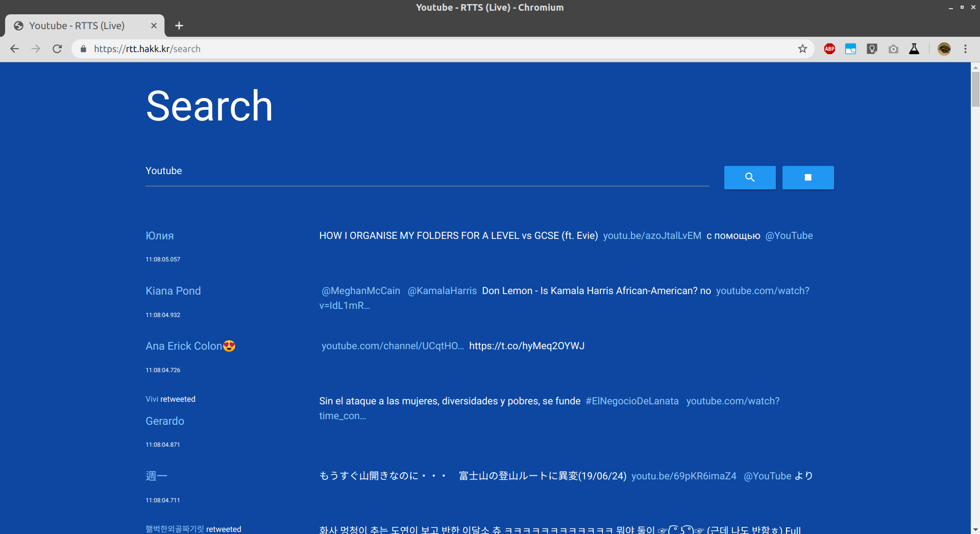The image size is (980, 534).
Task: Open the Adblock Plus extension
Action: [829, 49]
